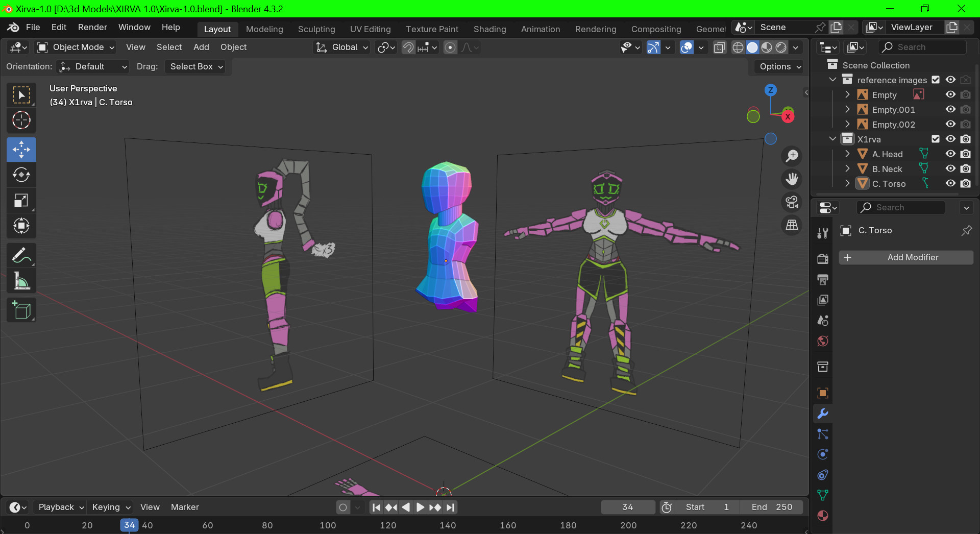The image size is (980, 534).
Task: Toggle visibility of A. Head
Action: (x=950, y=154)
